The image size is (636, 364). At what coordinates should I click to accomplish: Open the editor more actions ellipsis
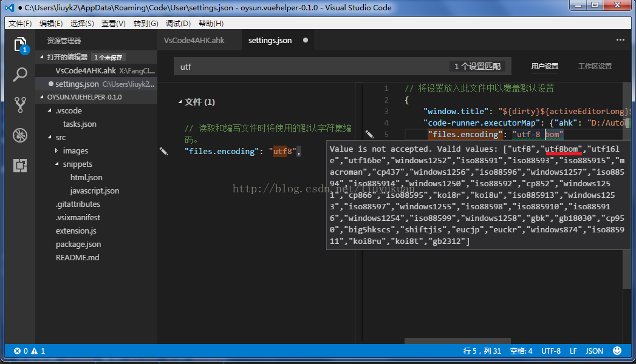(x=620, y=39)
